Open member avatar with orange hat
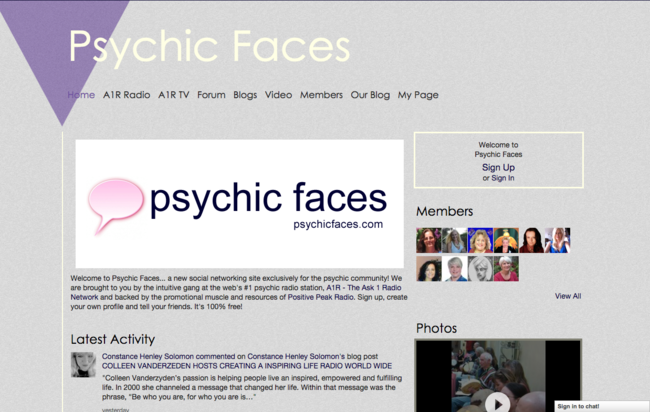This screenshot has height=412, width=650. click(x=506, y=240)
